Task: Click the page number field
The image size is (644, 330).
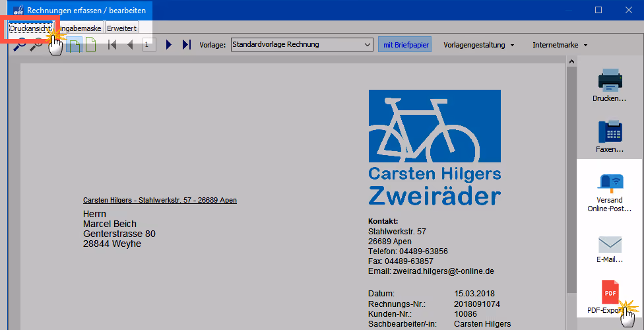Action: (x=150, y=44)
